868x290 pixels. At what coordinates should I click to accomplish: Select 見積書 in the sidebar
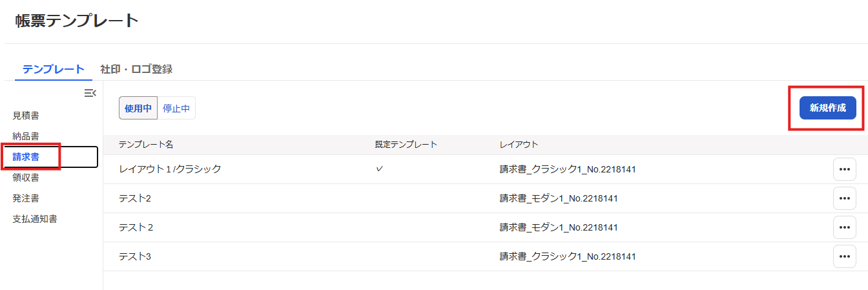(x=26, y=116)
